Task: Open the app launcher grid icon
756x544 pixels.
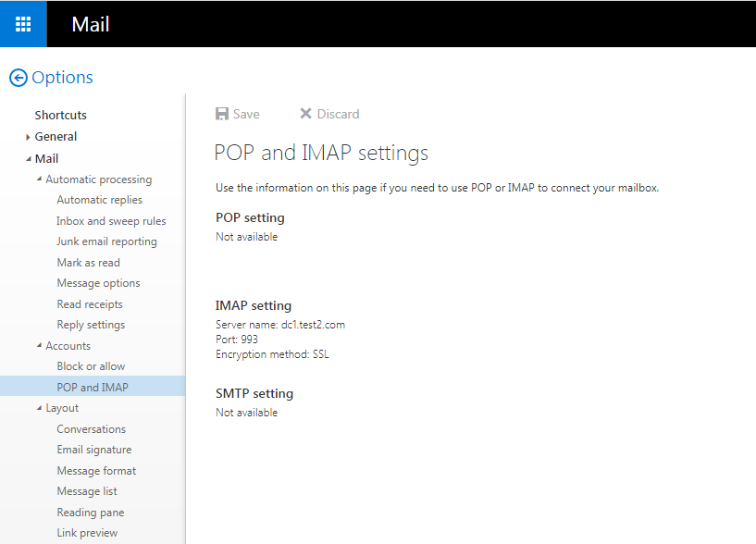Action: pos(23,24)
